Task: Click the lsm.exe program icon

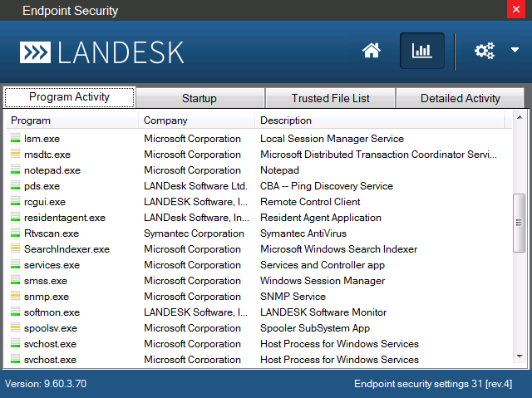Action: [16, 139]
